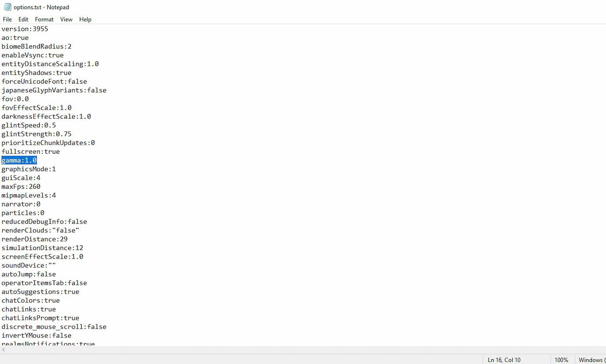Open the File menu
Viewport: 606px width, 364px height.
click(7, 19)
